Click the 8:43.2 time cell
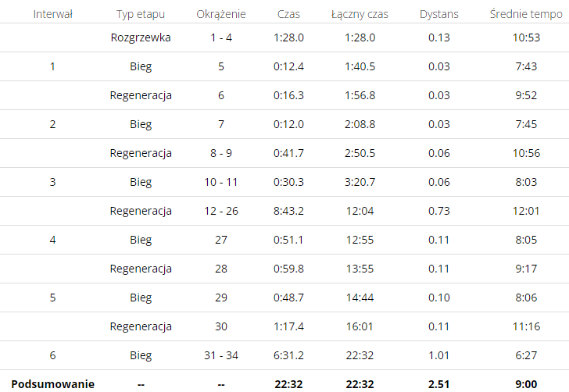The width and height of the screenshot is (569, 392). pyautogui.click(x=288, y=211)
